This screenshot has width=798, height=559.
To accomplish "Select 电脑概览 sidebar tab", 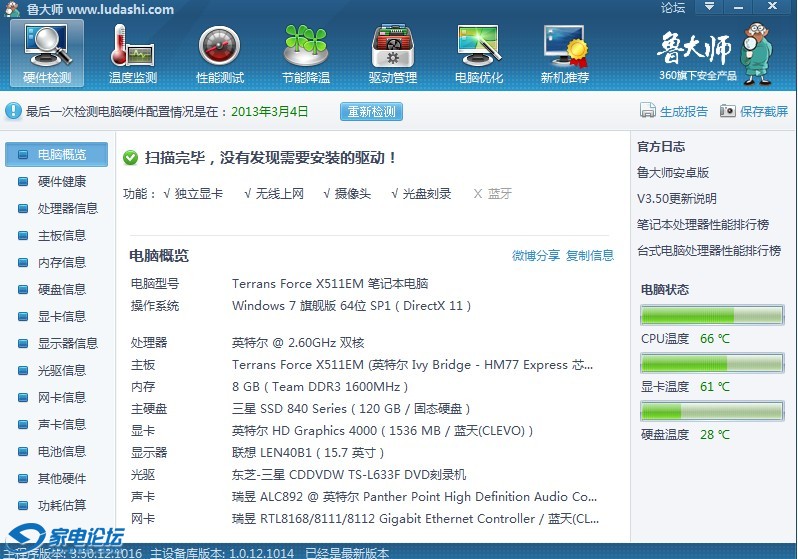I will click(56, 154).
